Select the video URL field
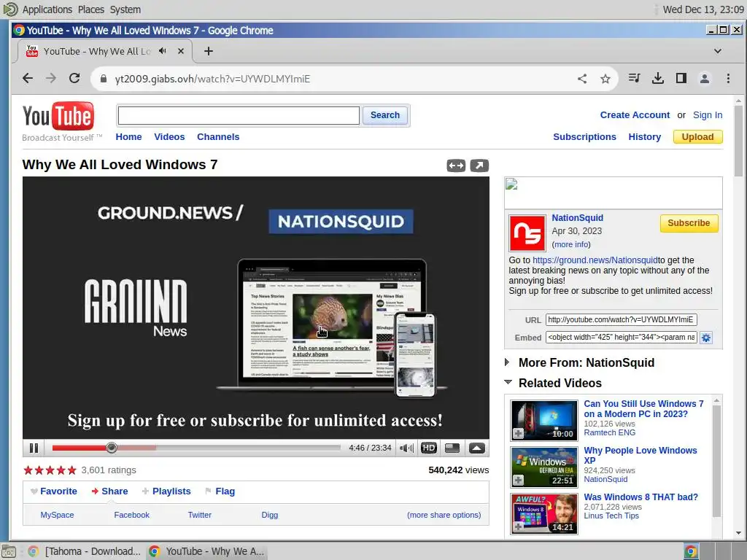 tap(621, 319)
